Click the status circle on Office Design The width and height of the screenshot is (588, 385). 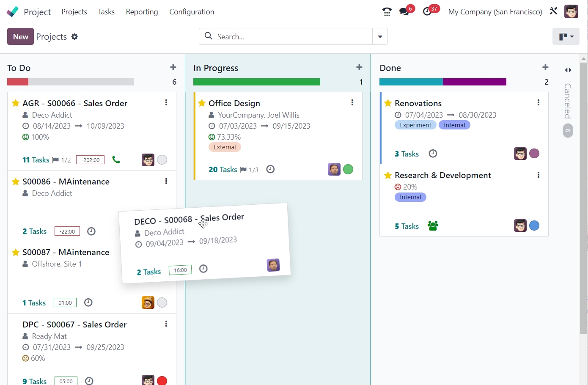tap(348, 169)
